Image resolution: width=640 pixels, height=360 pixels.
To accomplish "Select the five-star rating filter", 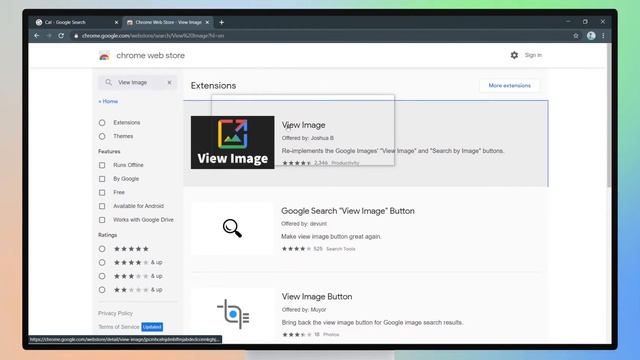I will click(x=102, y=249).
